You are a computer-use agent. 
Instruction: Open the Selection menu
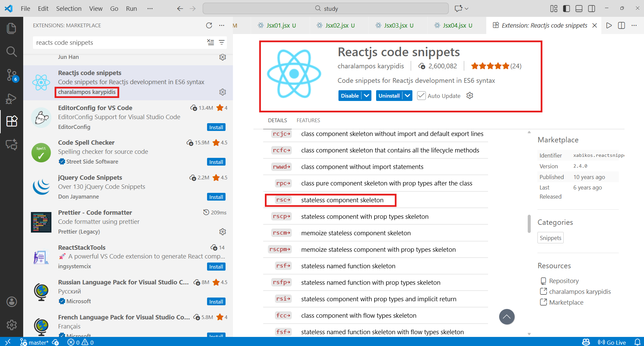[69, 8]
